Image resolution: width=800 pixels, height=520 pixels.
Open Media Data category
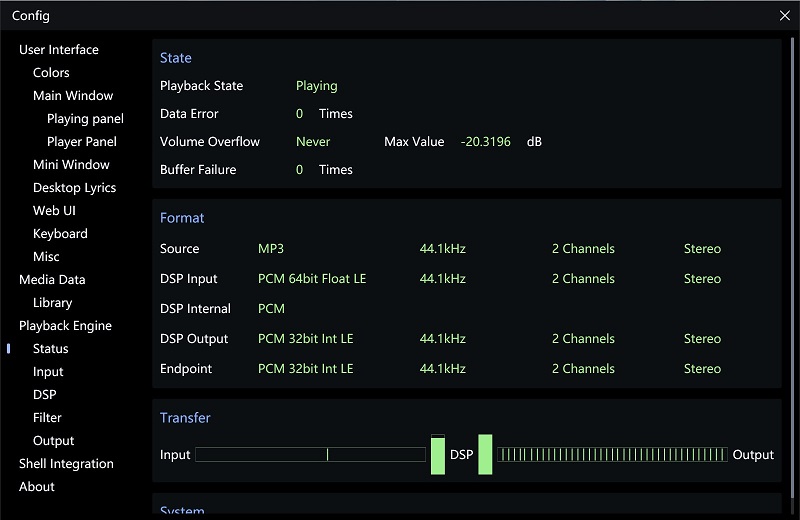52,279
